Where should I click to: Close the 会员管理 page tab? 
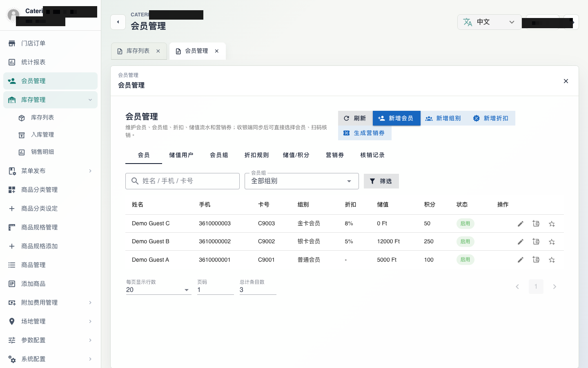pos(217,51)
